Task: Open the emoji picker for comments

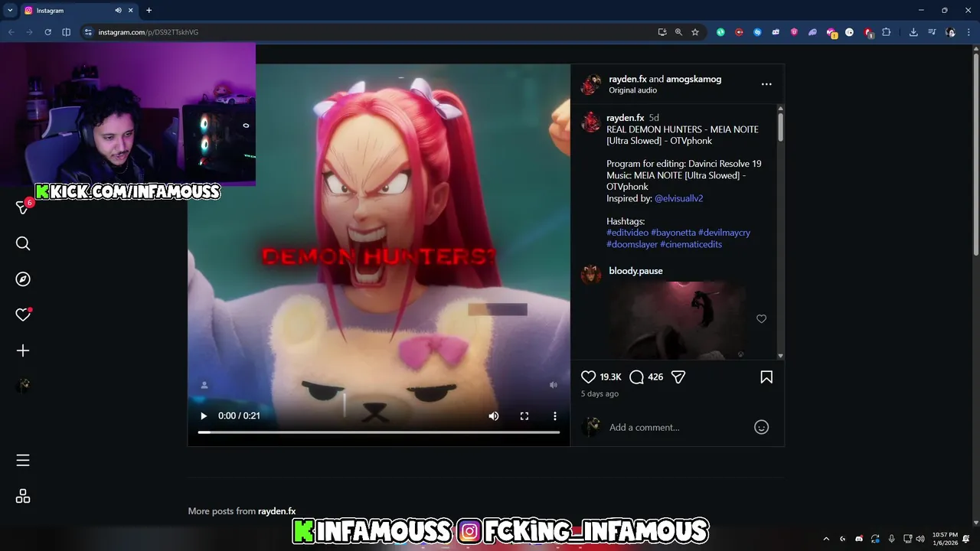Action: [761, 427]
